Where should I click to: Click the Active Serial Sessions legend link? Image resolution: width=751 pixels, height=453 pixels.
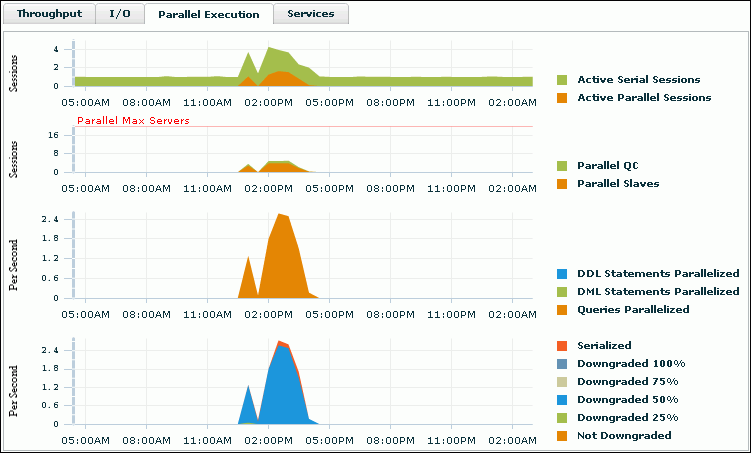(x=638, y=79)
